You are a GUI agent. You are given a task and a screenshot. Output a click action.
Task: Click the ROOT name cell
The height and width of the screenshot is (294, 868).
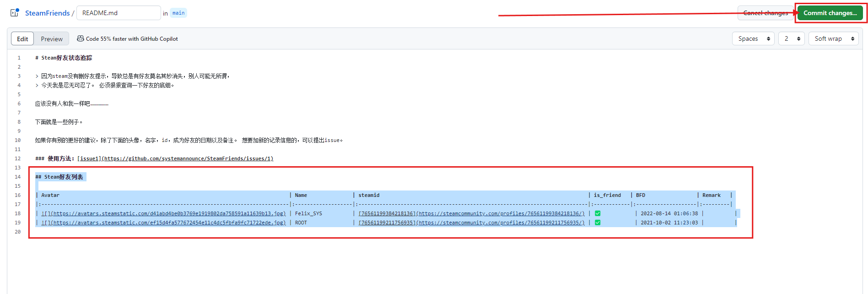[x=301, y=223]
